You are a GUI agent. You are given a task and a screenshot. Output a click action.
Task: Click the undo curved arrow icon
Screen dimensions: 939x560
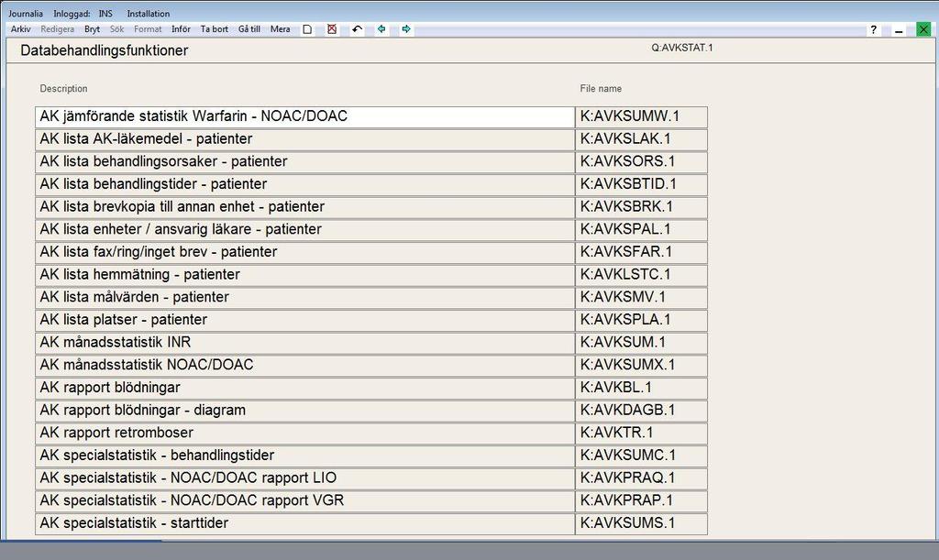point(357,29)
